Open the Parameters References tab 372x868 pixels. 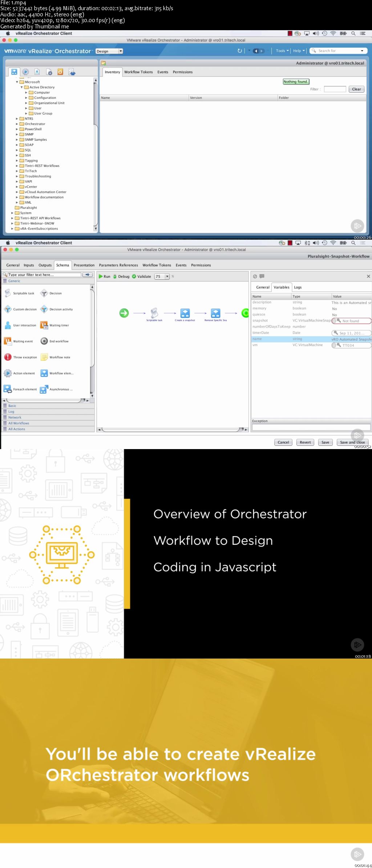[x=118, y=265]
